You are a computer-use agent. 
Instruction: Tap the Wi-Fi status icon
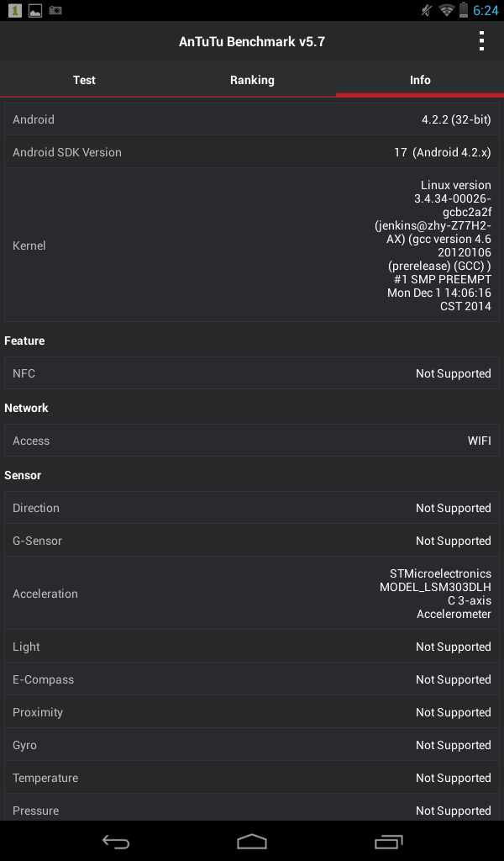pos(445,11)
